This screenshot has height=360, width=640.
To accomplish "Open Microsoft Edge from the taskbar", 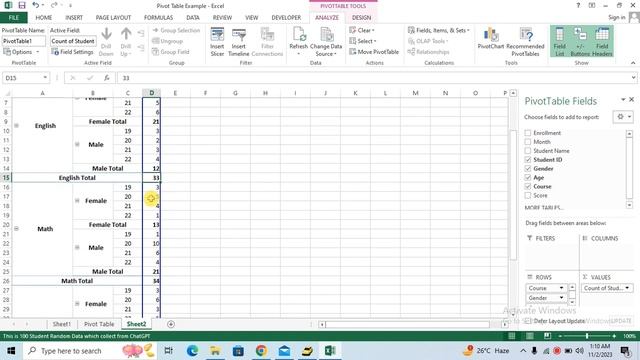I will (192, 351).
